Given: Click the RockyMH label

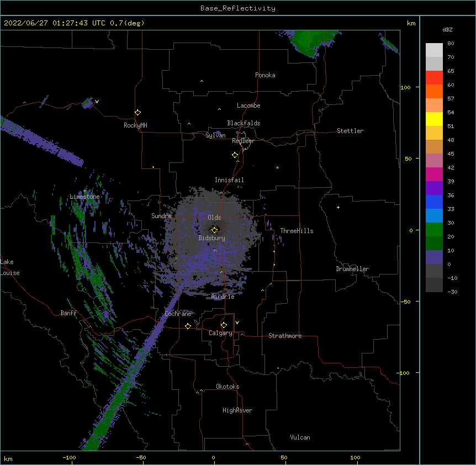Looking at the screenshot, I should tap(135, 125).
